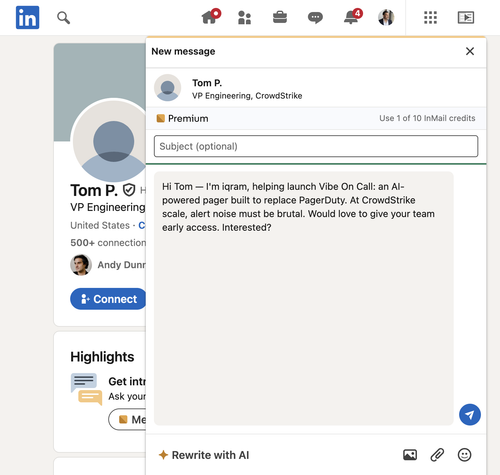Click Tom P.'s avatar in message header
This screenshot has width=500, height=475.
coord(167,88)
